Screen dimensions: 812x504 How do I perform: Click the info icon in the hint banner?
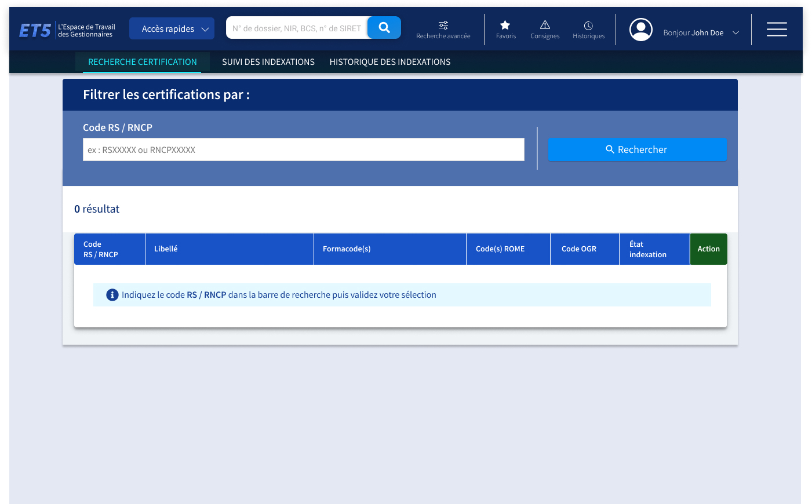(112, 295)
